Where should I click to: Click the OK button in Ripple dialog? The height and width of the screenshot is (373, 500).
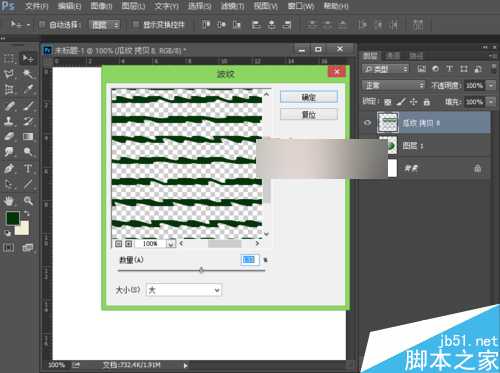point(309,97)
